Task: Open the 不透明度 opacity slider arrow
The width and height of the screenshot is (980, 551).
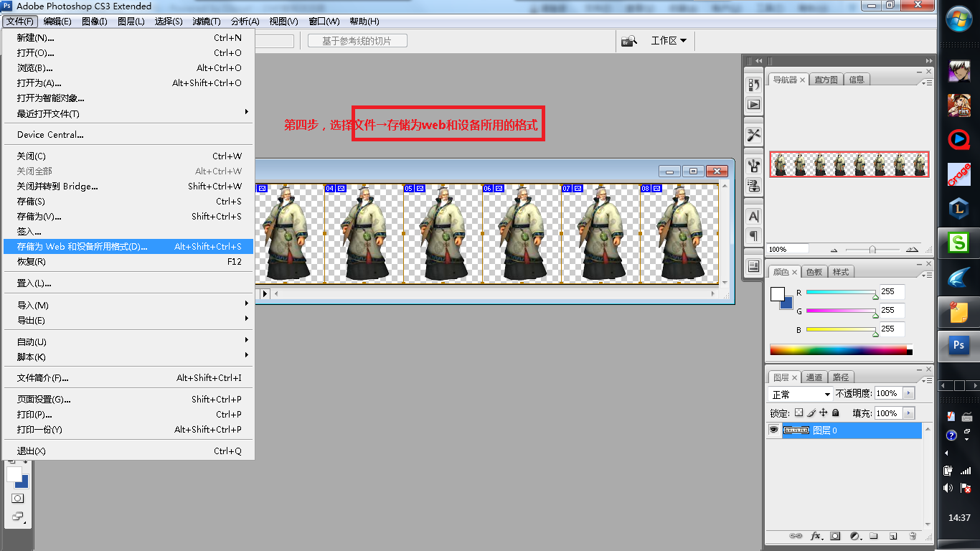Action: [x=909, y=393]
